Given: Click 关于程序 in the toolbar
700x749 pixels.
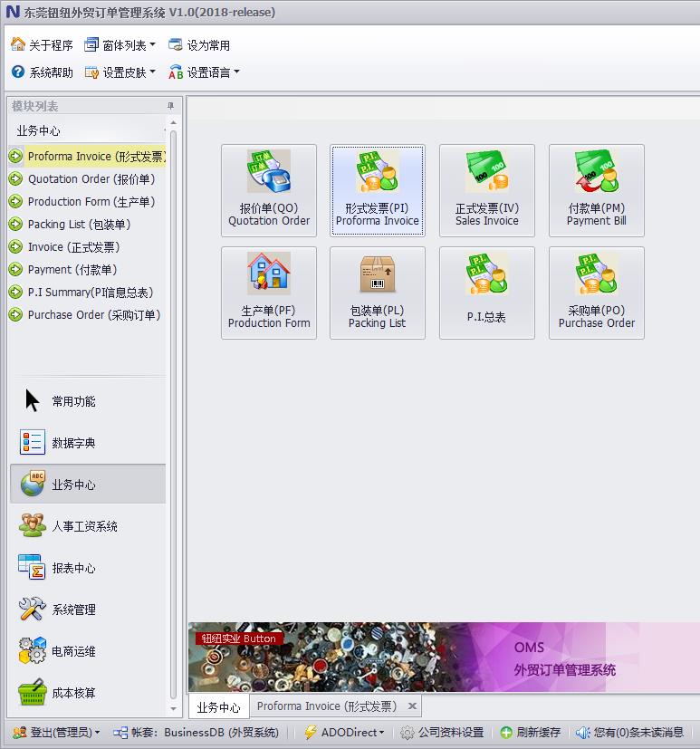Looking at the screenshot, I should click(42, 44).
